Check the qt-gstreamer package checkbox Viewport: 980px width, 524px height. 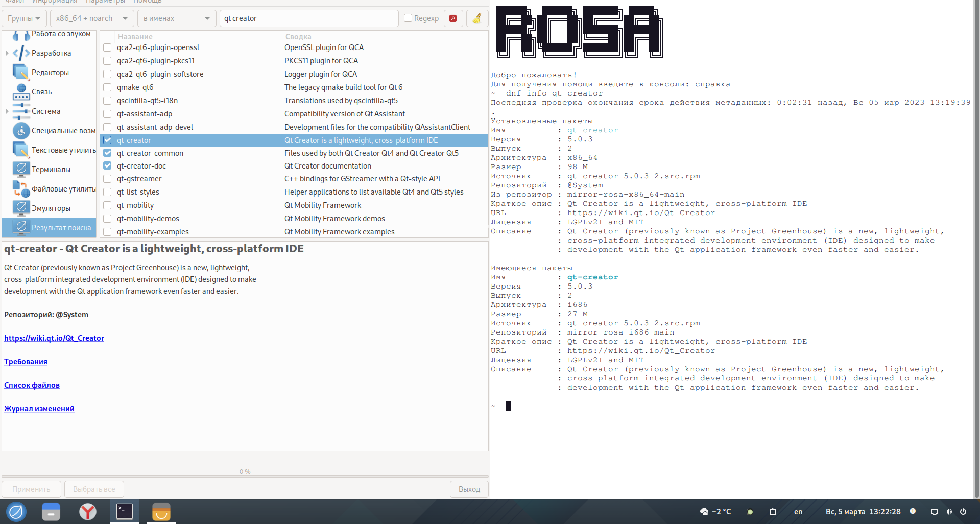107,179
